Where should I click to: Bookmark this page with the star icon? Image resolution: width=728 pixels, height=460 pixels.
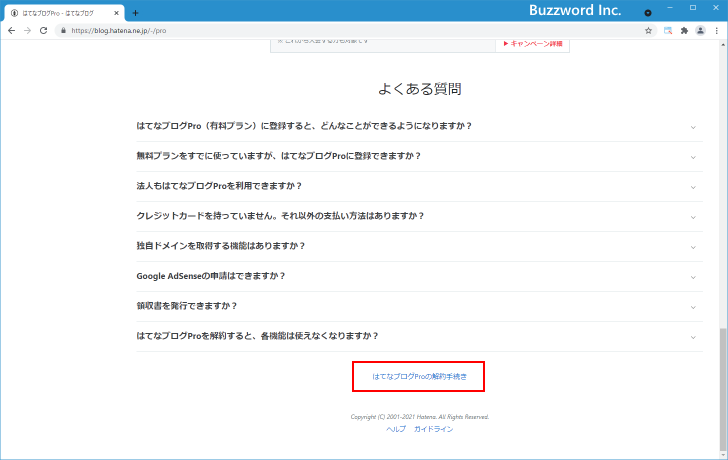point(648,31)
